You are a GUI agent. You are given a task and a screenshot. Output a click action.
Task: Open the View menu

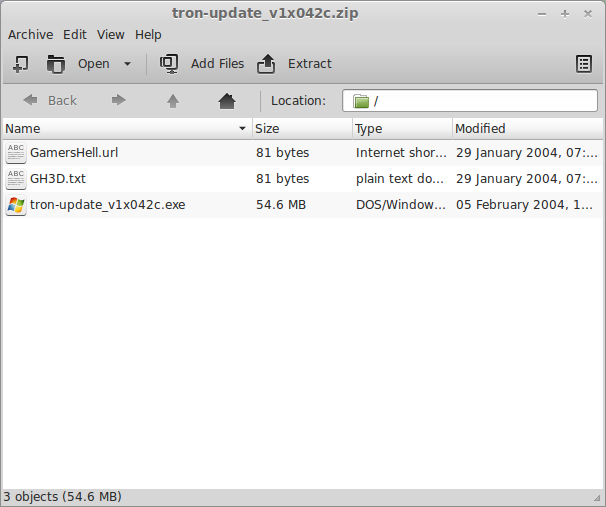pyautogui.click(x=111, y=35)
